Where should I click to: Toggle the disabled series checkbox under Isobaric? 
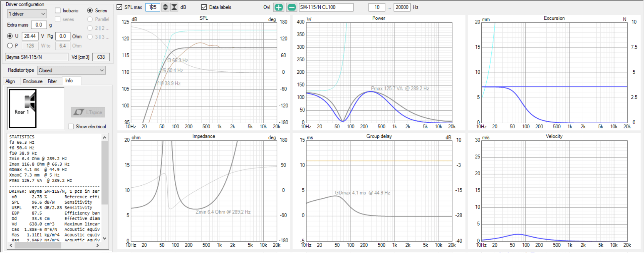coord(58,19)
